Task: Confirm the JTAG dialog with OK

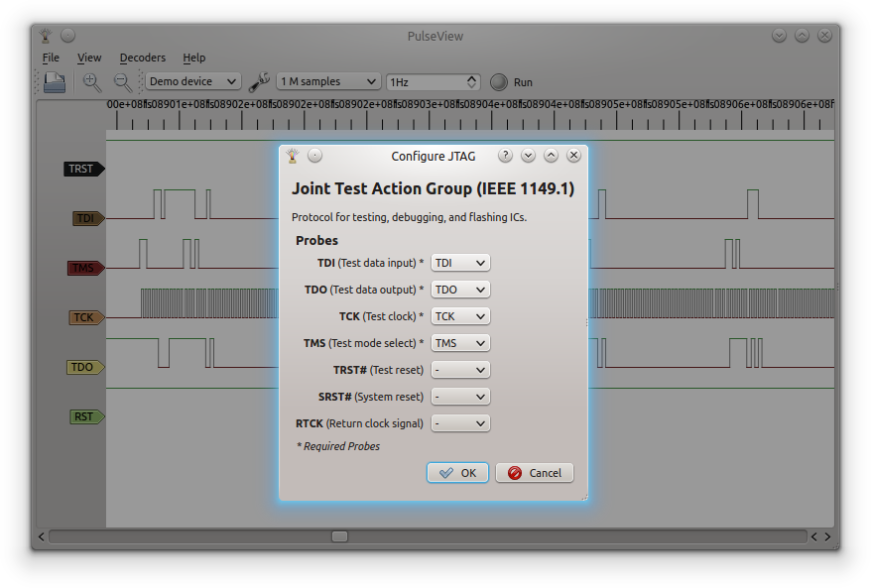Action: point(457,473)
